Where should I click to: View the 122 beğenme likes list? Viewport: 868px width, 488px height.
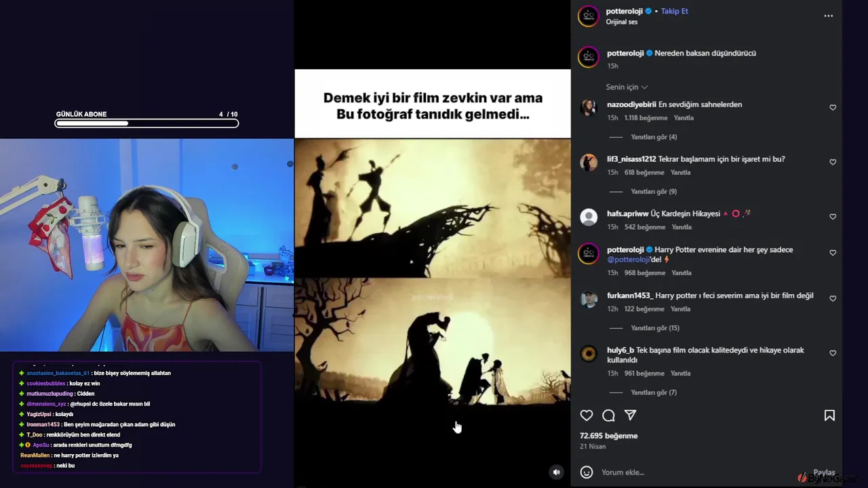click(x=644, y=309)
